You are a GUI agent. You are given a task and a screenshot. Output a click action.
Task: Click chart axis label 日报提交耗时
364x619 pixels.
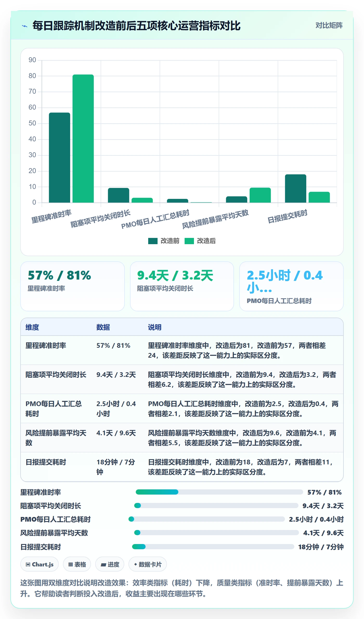pyautogui.click(x=288, y=216)
